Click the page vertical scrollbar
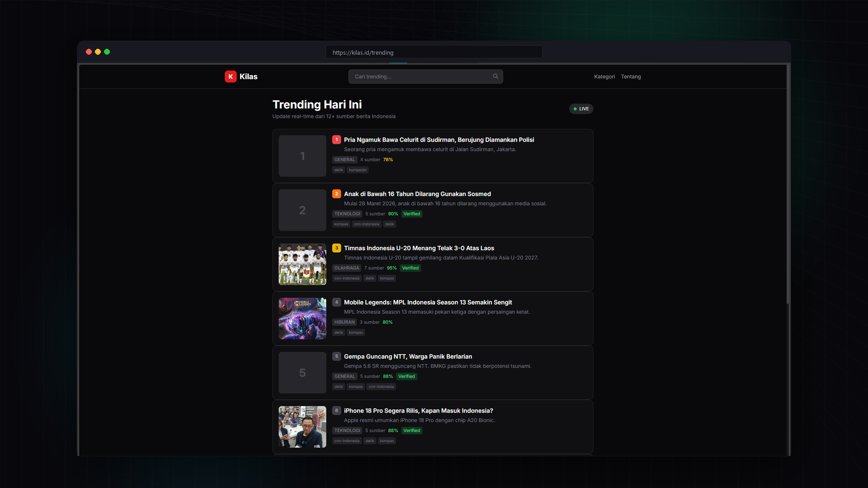Screen dimensions: 868x488 point(788,184)
